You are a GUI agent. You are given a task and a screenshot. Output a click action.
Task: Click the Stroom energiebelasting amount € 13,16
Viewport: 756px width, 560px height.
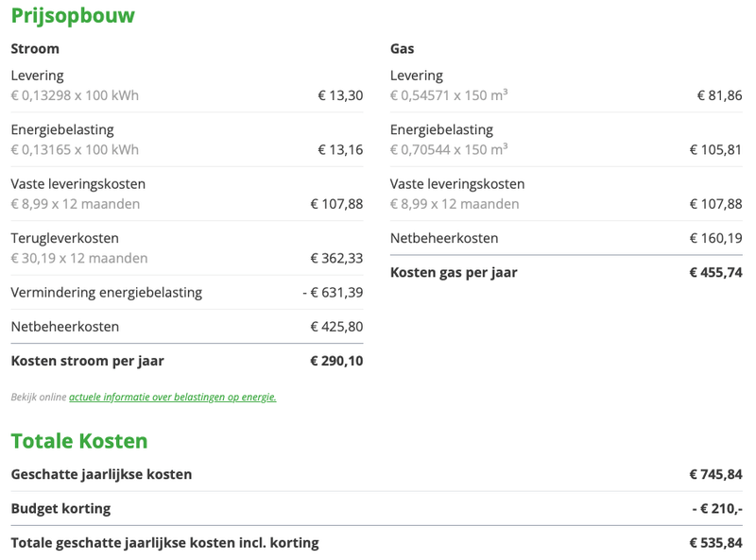(x=340, y=149)
